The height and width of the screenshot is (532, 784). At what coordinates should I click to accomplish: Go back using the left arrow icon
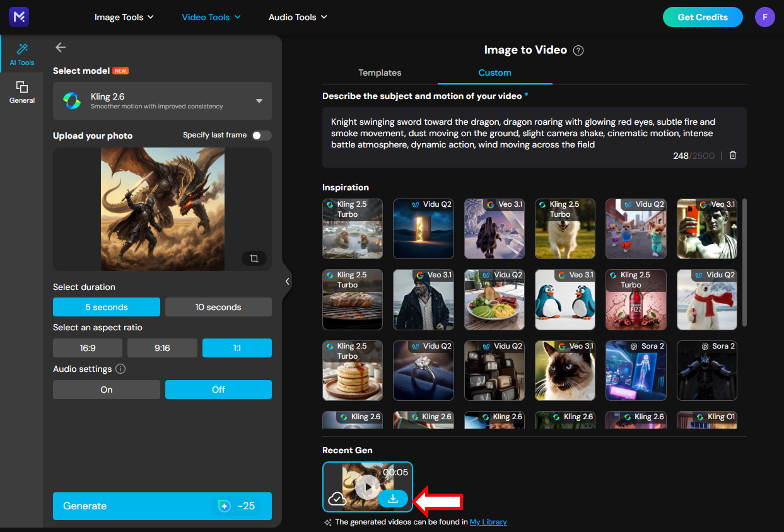[60, 47]
